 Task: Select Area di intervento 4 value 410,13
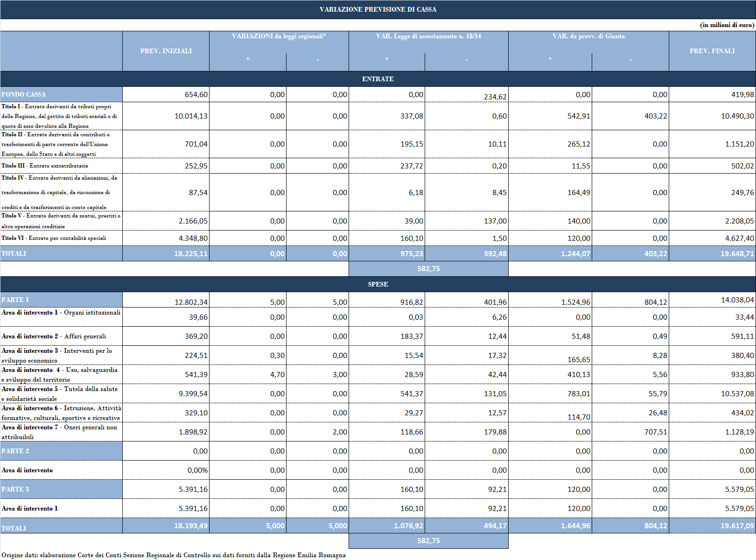pyautogui.click(x=579, y=374)
